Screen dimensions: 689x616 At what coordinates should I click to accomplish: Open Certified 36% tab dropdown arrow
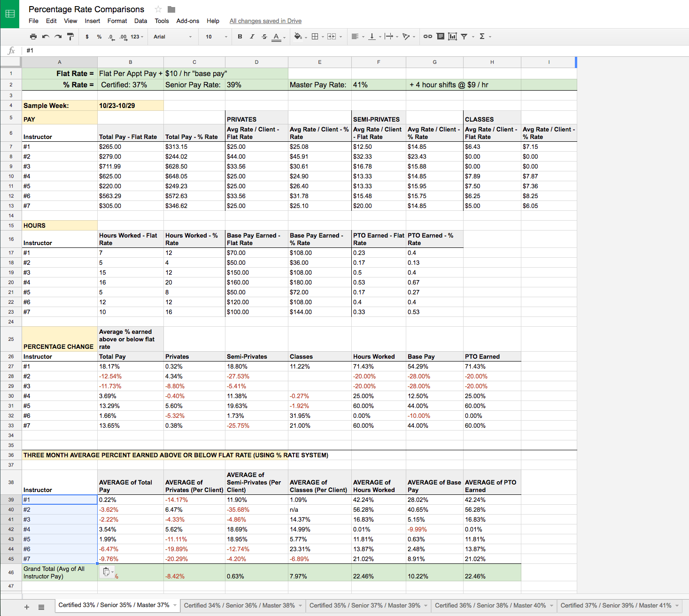pos(551,606)
